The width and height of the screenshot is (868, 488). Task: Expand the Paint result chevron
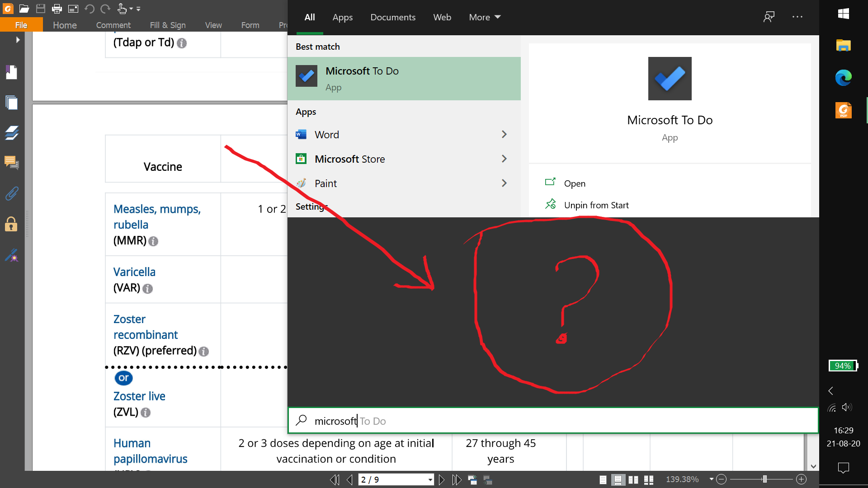point(504,183)
